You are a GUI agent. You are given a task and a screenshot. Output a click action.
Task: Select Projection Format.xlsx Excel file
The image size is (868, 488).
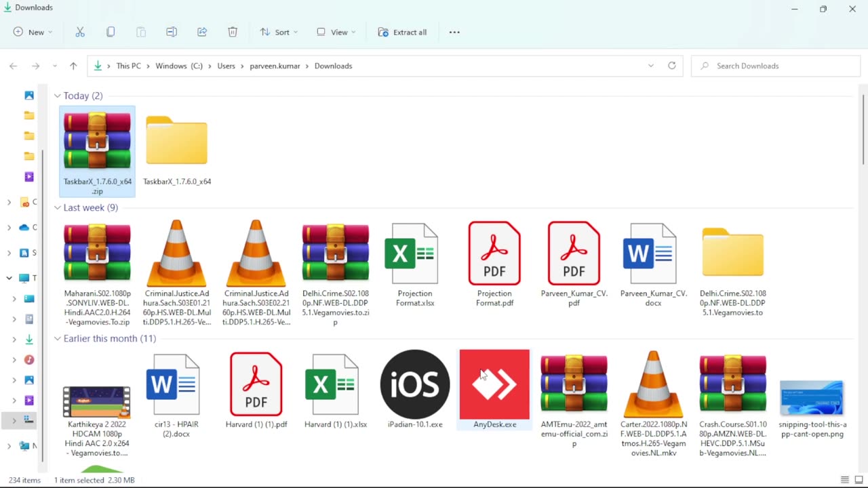(x=415, y=254)
